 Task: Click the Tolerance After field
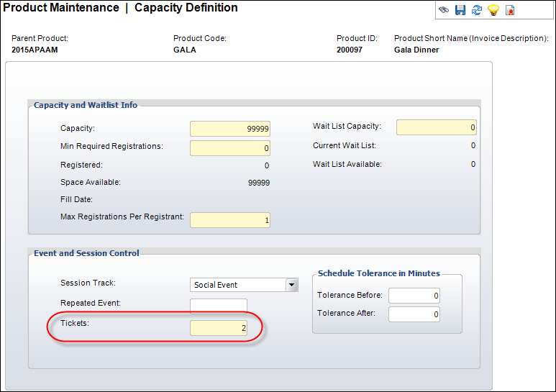(414, 314)
